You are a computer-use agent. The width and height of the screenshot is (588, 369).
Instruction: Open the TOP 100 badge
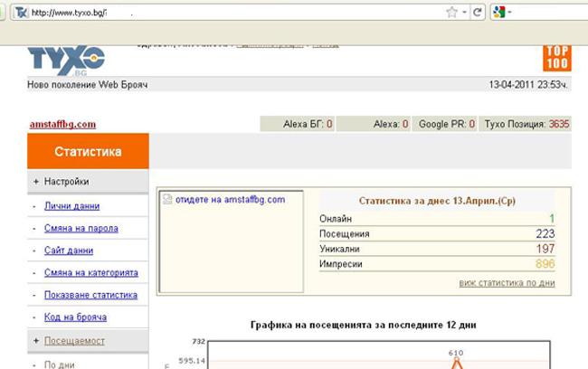tap(557, 58)
